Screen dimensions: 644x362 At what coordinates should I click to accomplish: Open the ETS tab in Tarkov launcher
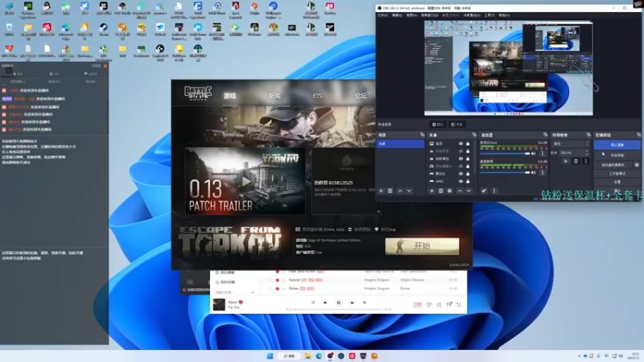click(317, 96)
